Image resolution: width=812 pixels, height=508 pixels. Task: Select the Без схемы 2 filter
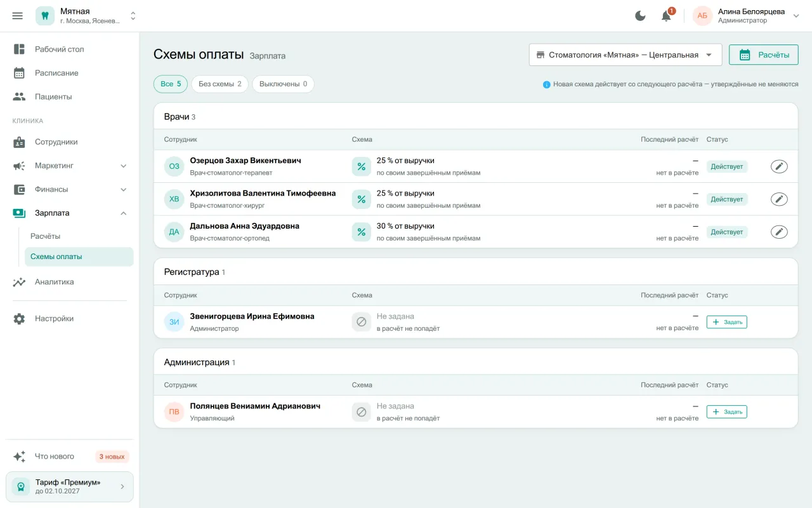[x=220, y=84]
